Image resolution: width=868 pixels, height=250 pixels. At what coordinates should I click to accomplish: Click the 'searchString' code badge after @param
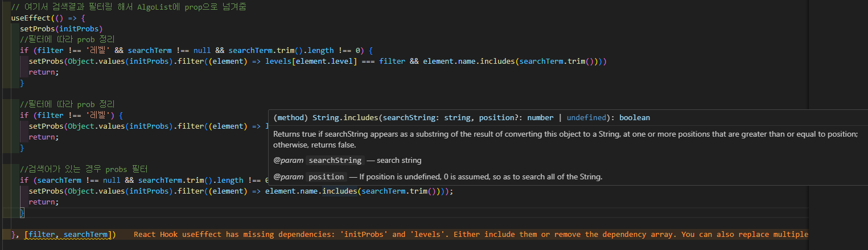click(335, 161)
